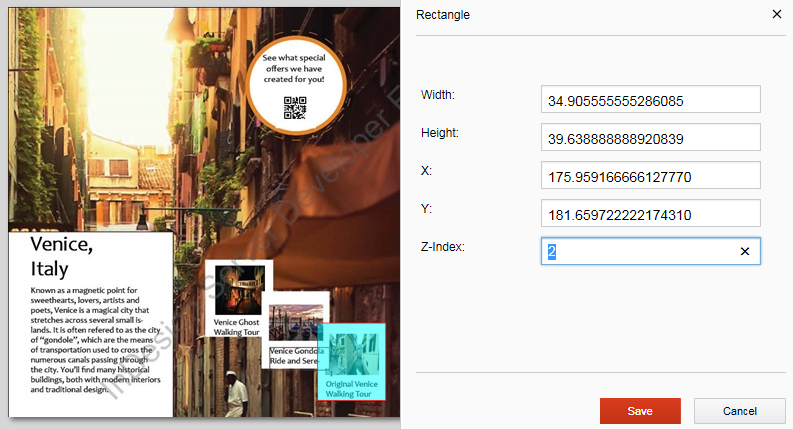Click the X position input field
Image resolution: width=793 pixels, height=429 pixels.
coord(650,175)
